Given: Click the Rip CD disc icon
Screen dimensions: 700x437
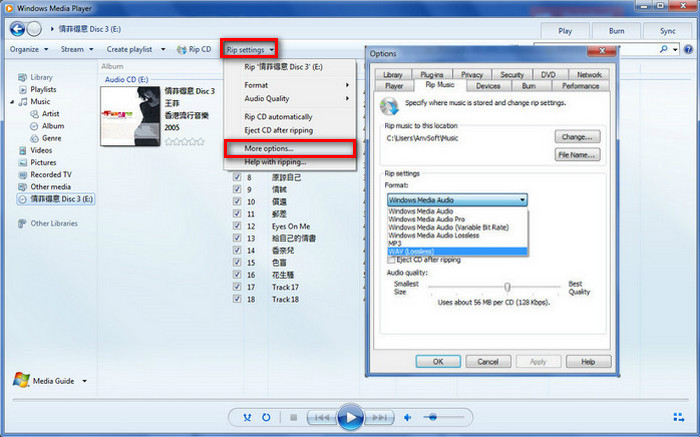Looking at the screenshot, I should [181, 50].
